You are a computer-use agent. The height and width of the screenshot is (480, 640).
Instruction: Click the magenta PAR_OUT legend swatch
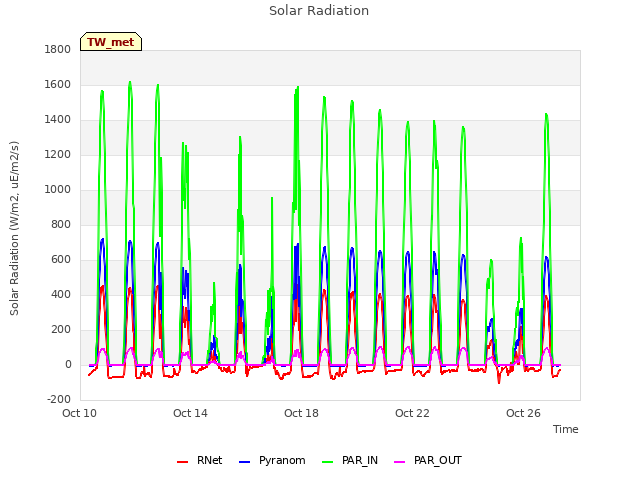[400, 462]
